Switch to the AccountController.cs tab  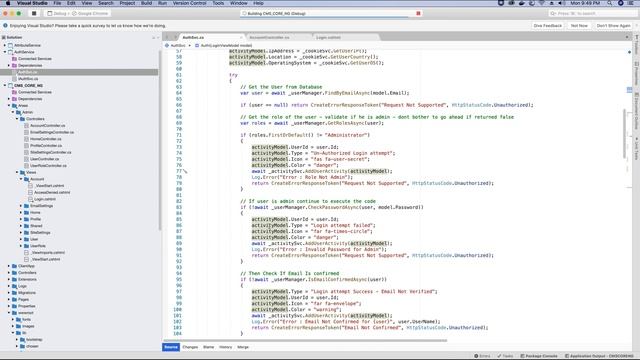pos(269,37)
